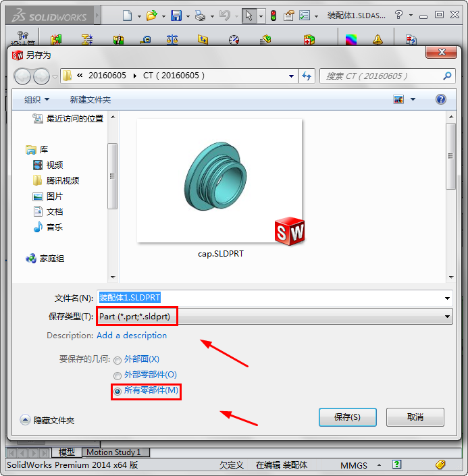Select the cursor arrow tool

[x=249, y=16]
